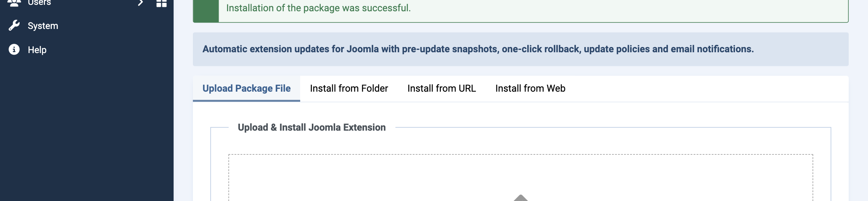This screenshot has height=201, width=868.
Task: Click the installation successful message text
Action: pyautogui.click(x=318, y=8)
